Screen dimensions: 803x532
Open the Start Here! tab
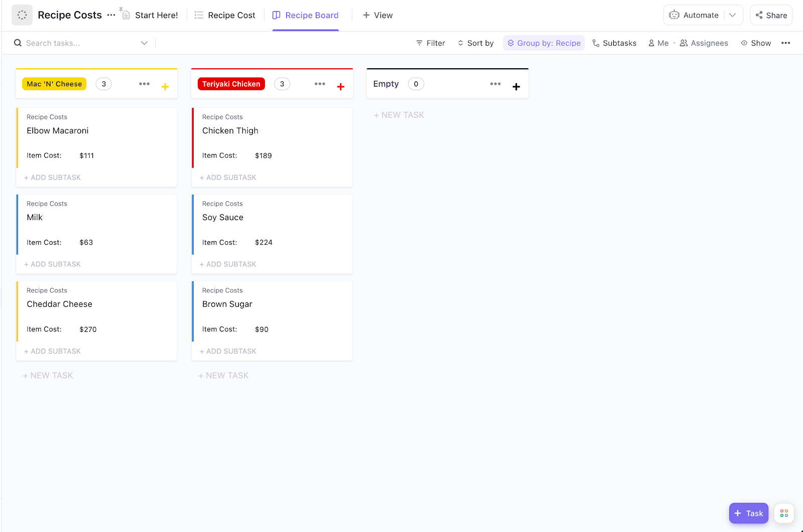[150, 15]
